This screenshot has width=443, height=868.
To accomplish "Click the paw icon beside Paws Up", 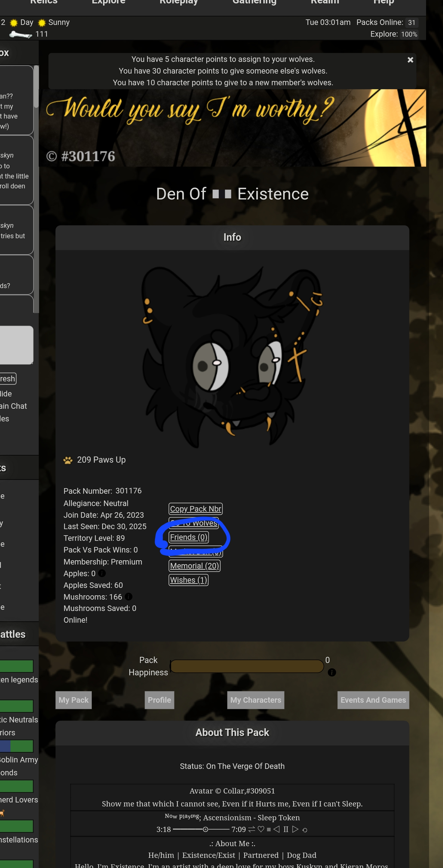I will 68,460.
